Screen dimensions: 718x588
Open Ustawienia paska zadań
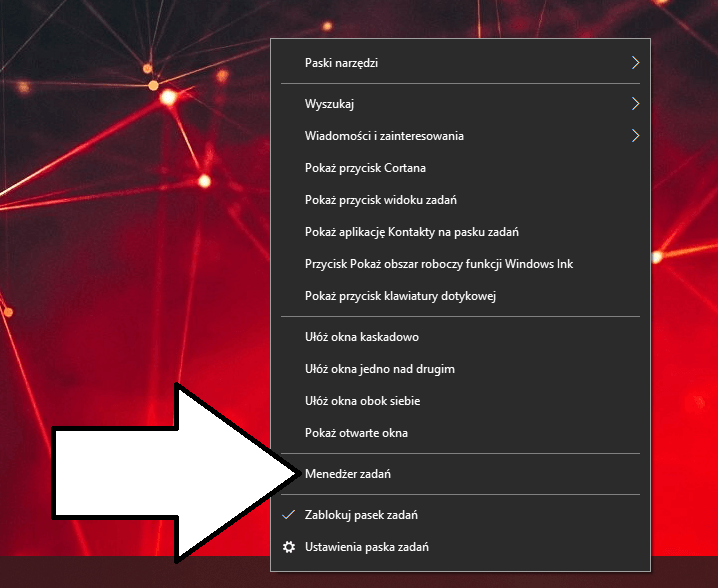[460, 547]
